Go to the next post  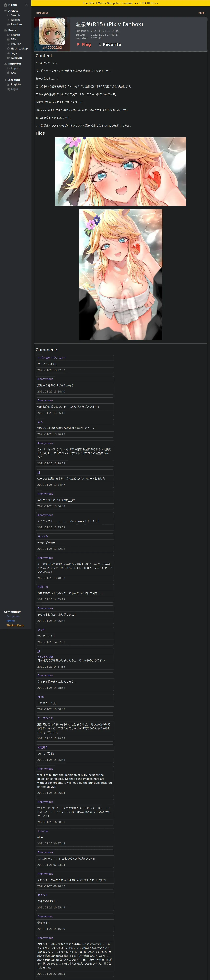tap(202, 13)
